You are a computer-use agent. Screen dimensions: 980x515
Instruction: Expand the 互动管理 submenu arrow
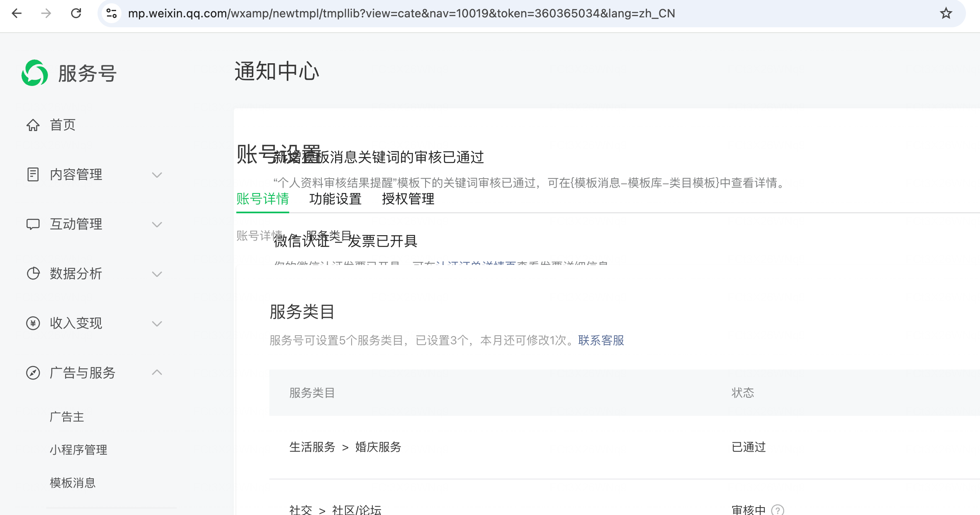pyautogui.click(x=157, y=224)
